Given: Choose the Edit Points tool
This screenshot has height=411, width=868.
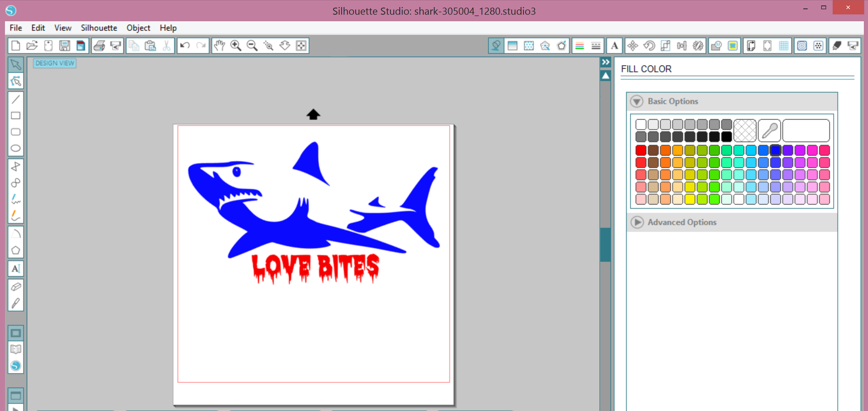Looking at the screenshot, I should [x=15, y=81].
